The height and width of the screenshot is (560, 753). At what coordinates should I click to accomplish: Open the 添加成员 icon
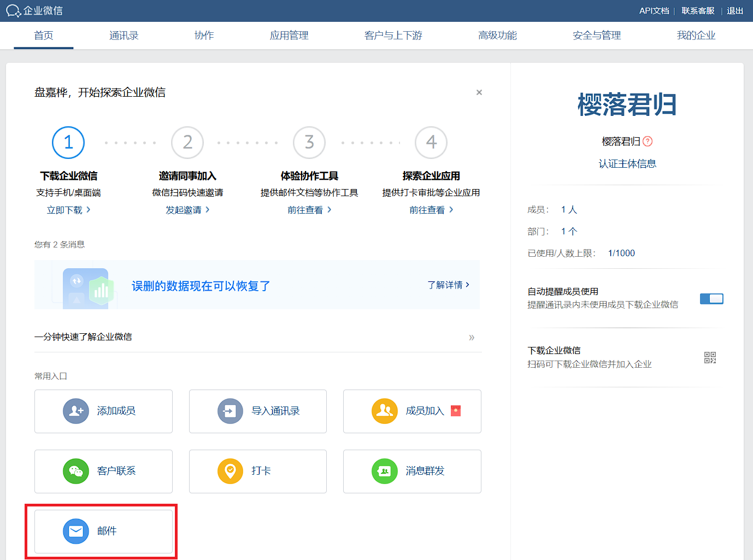[76, 411]
